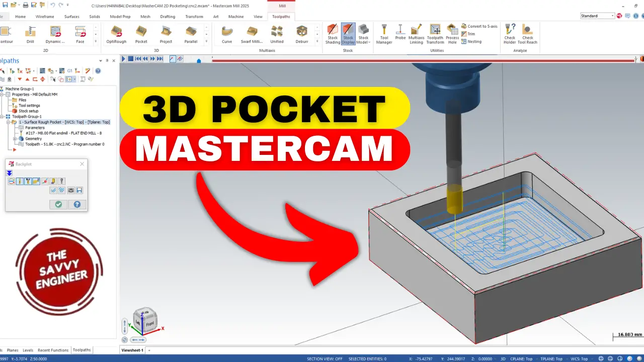644x362 pixels.
Task: Choose the Deburr toolpath icon
Action: pyautogui.click(x=302, y=35)
